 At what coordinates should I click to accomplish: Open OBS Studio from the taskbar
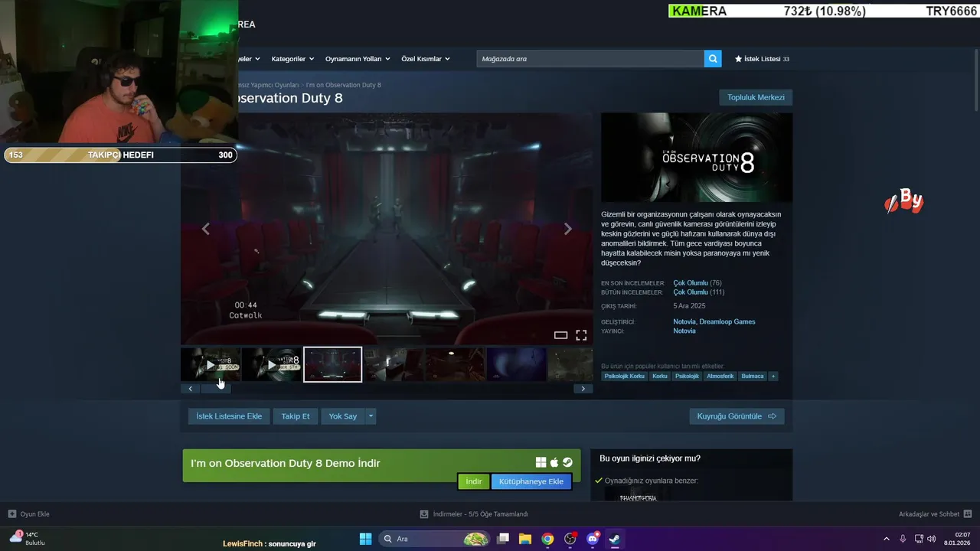click(x=570, y=539)
